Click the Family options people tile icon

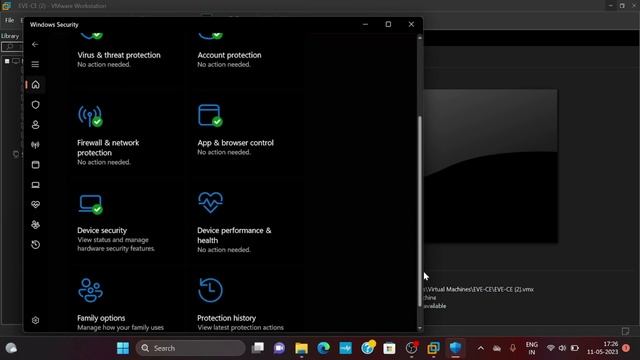pos(90,290)
